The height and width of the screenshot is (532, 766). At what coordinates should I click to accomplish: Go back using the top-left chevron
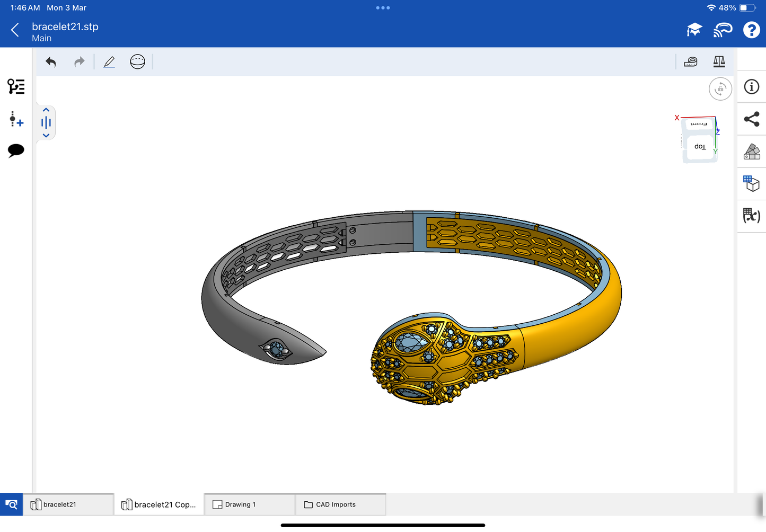[x=15, y=30]
